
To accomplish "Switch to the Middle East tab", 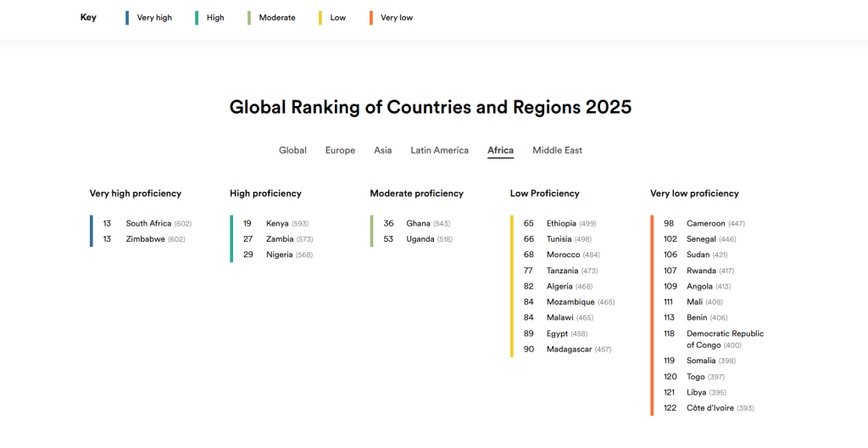I will point(557,150).
